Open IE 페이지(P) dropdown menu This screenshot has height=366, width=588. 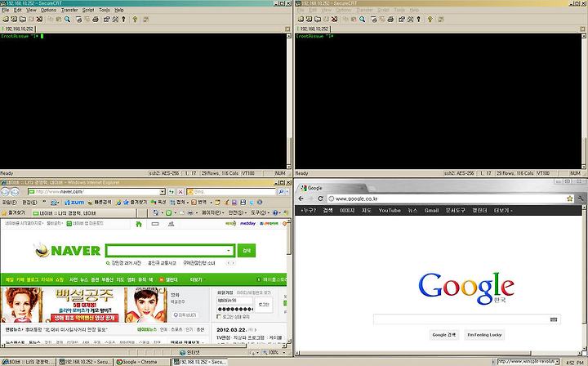tap(212, 212)
